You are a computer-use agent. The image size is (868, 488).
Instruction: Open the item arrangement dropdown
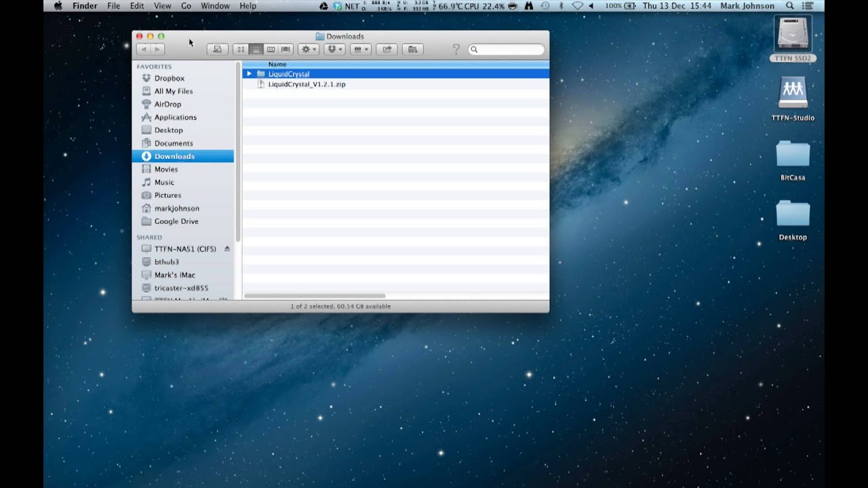pyautogui.click(x=361, y=49)
